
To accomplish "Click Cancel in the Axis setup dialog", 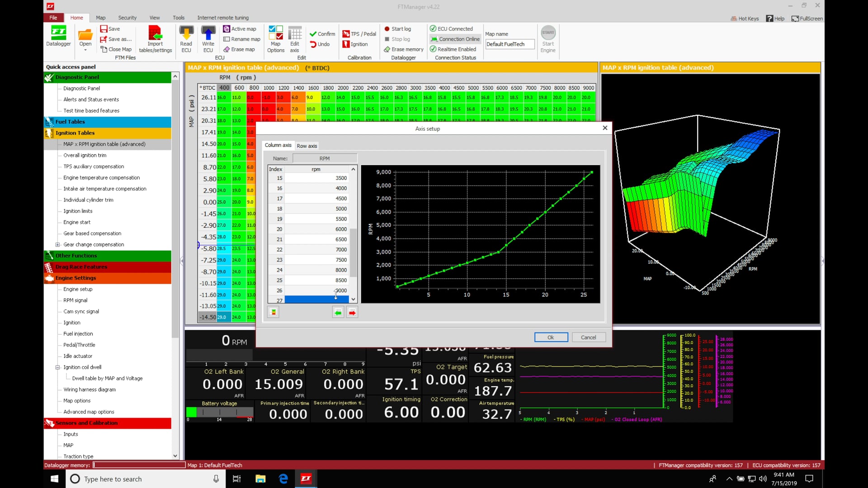I will coord(589,337).
